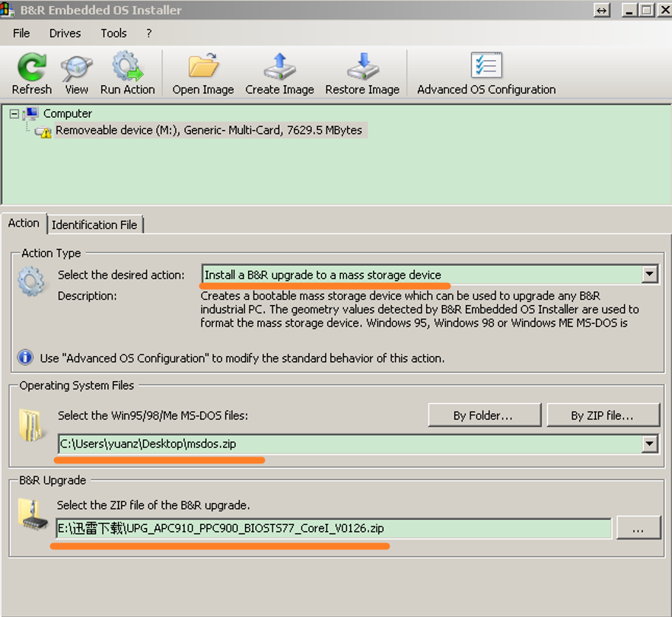Image resolution: width=672 pixels, height=617 pixels.
Task: Open the Tools menu
Action: pyautogui.click(x=113, y=33)
